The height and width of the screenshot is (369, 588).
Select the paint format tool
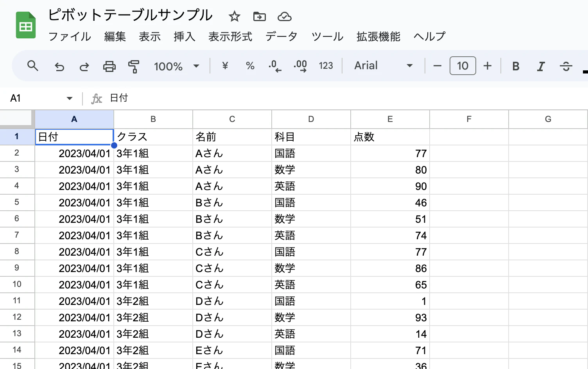[134, 66]
